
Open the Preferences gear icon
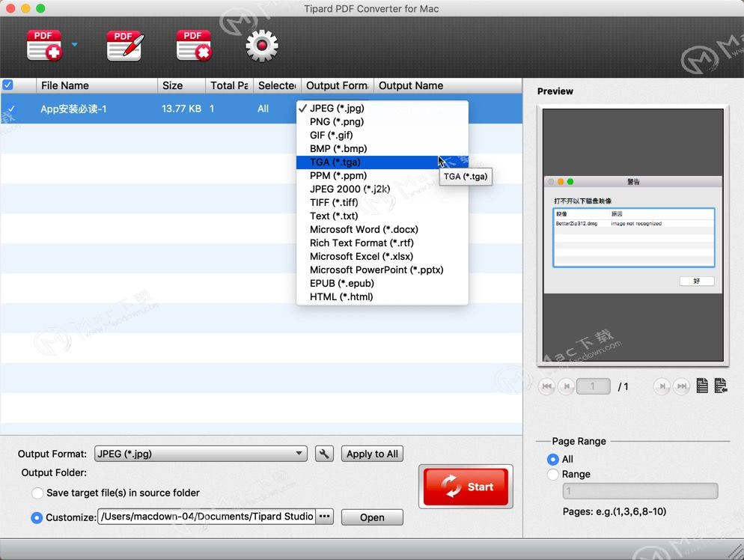(261, 46)
